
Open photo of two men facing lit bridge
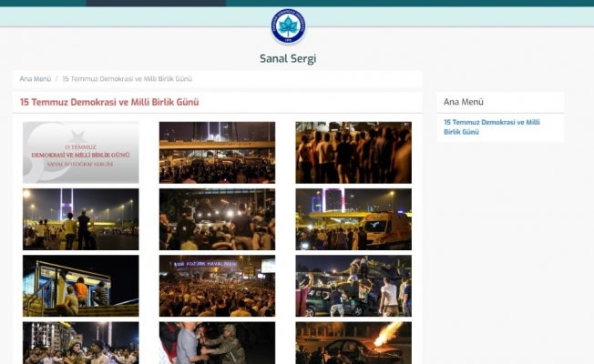[81, 219]
